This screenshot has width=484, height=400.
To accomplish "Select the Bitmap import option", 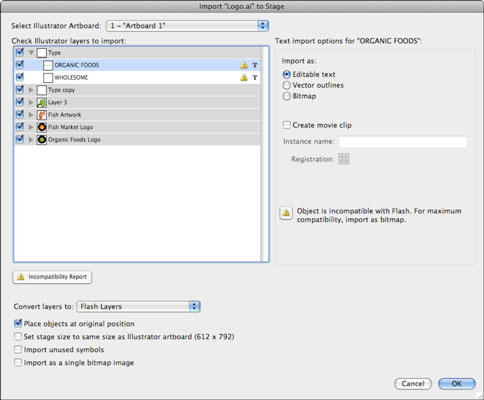I will pos(286,96).
